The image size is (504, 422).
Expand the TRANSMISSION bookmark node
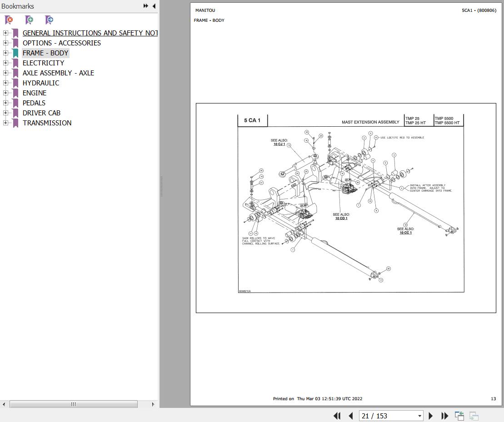(5, 123)
